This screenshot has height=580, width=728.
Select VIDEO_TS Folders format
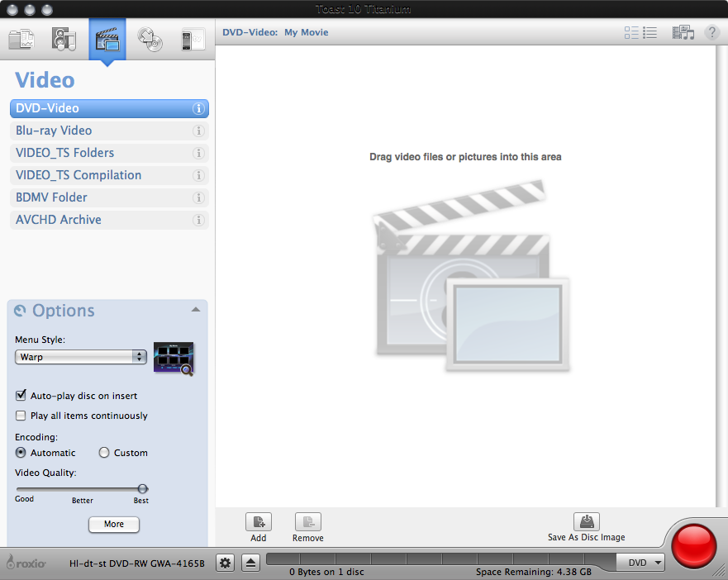[x=109, y=153]
